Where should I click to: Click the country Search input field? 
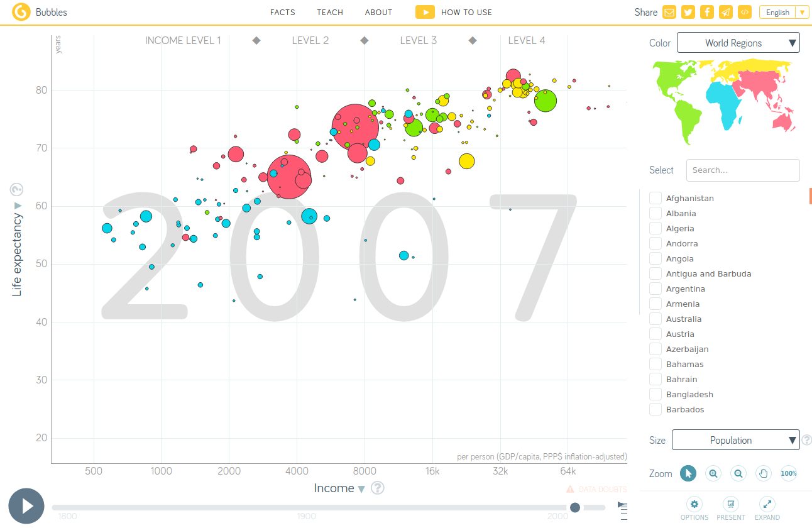point(743,170)
